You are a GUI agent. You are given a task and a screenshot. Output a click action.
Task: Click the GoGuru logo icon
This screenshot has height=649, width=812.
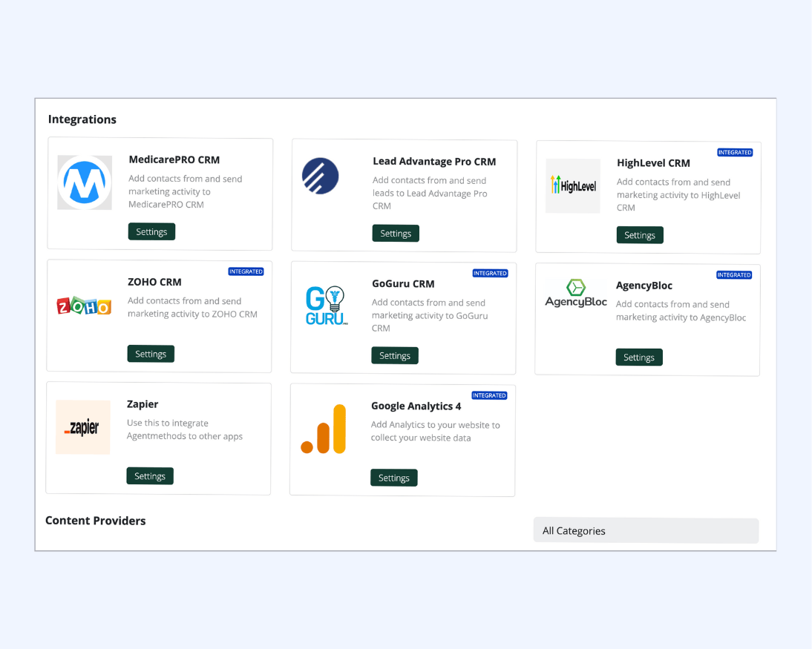[326, 306]
